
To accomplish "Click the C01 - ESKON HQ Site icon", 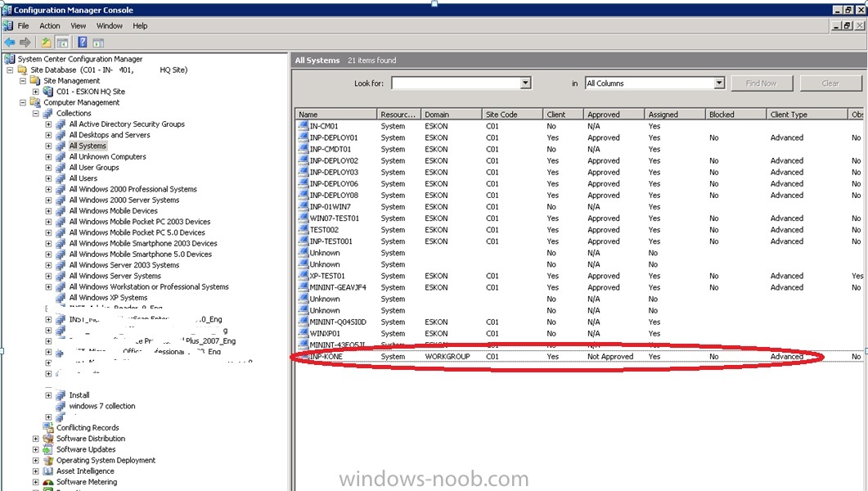I will pyautogui.click(x=48, y=92).
